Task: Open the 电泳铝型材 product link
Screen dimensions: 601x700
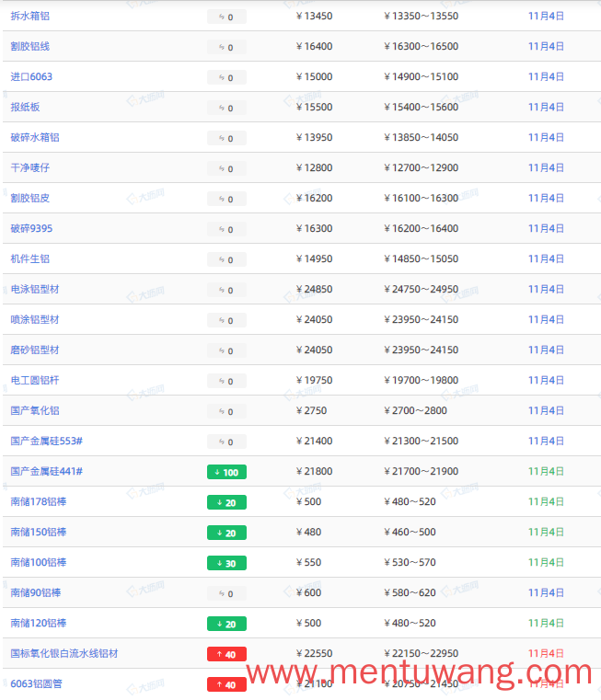Action: [x=35, y=289]
